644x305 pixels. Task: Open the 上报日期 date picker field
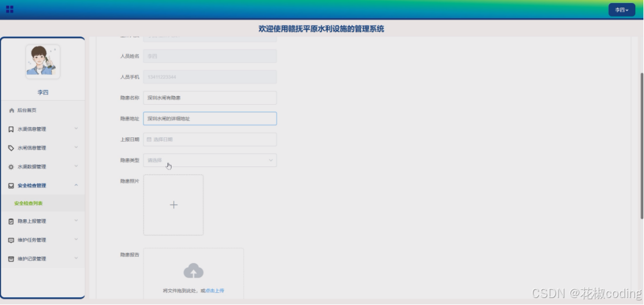click(210, 139)
